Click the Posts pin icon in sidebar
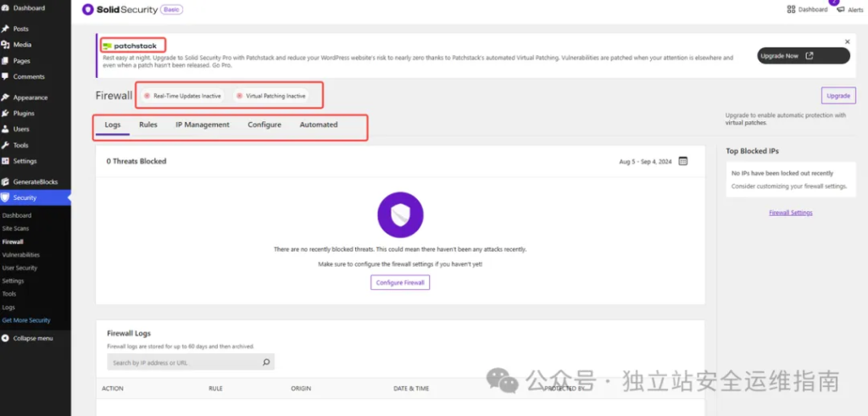 pyautogui.click(x=6, y=29)
